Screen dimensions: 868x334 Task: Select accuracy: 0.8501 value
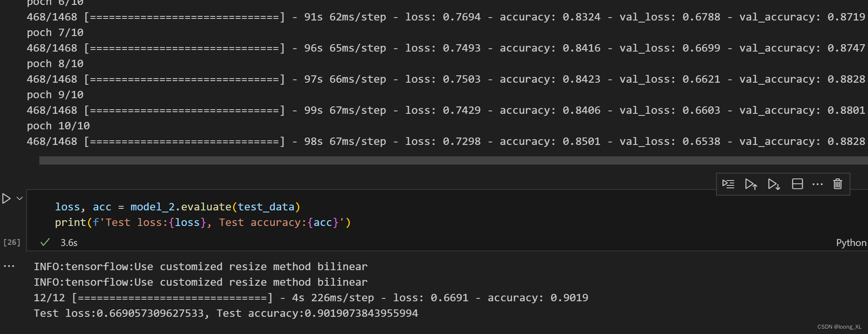[x=550, y=141]
